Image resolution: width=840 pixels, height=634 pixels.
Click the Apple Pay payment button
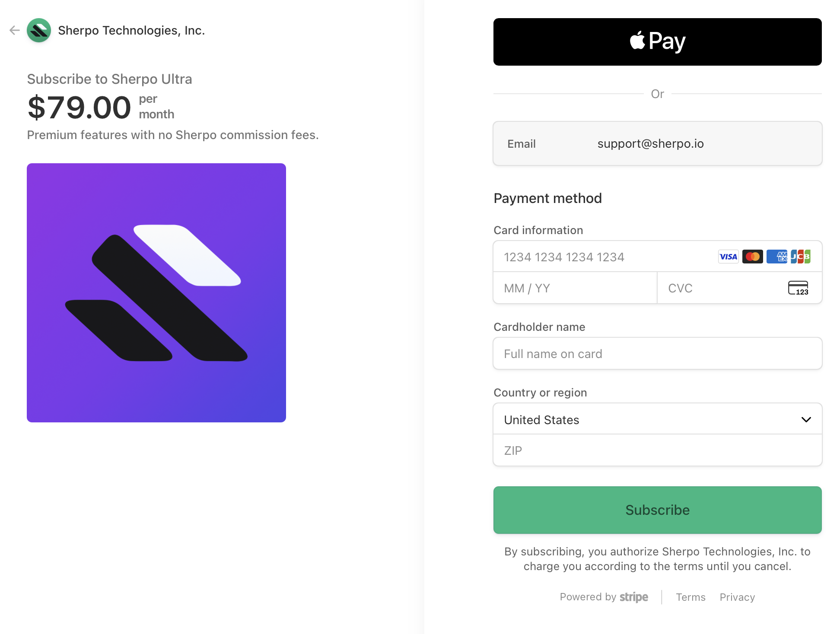pos(657,41)
